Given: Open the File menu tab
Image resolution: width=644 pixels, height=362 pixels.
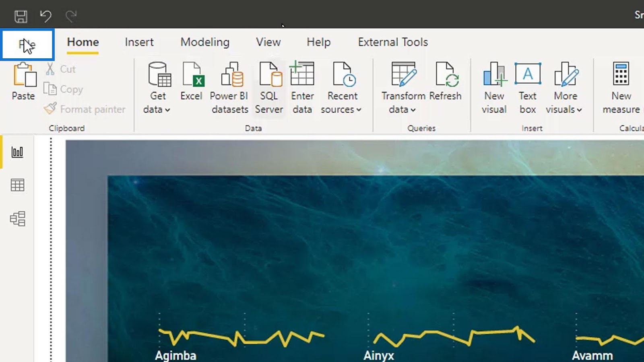Looking at the screenshot, I should [x=27, y=45].
